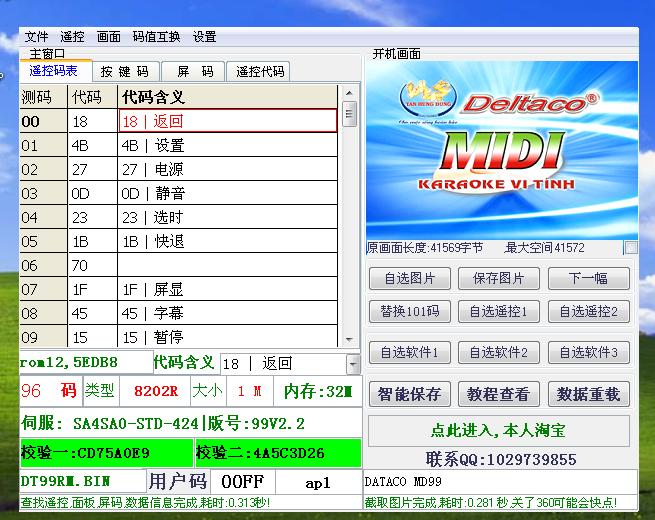Click code cell 70 in row 06

(x=92, y=265)
